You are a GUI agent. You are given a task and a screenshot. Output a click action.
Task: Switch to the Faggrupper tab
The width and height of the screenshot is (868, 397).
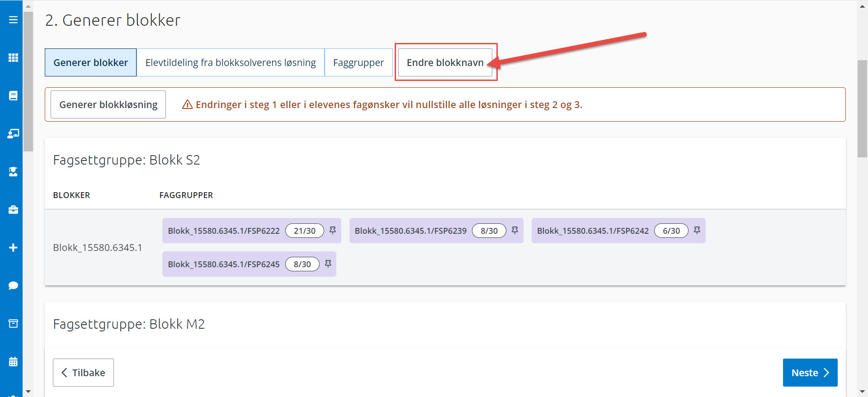[359, 62]
